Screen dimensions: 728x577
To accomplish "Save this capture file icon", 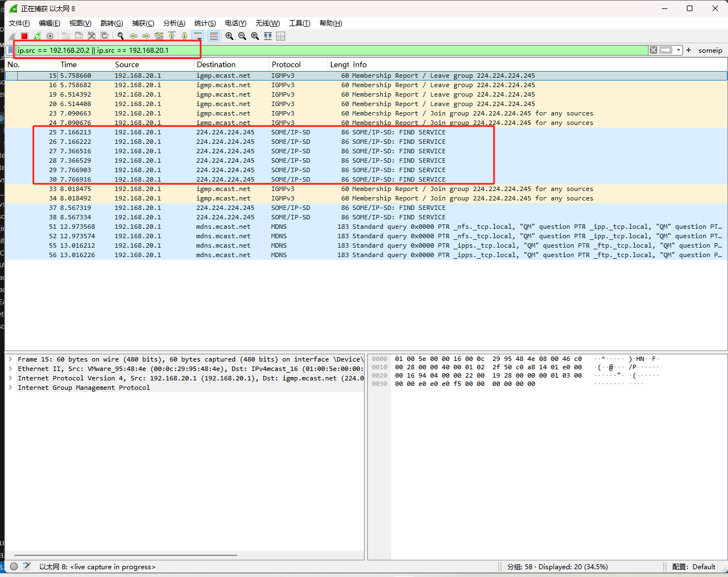I will tap(79, 36).
